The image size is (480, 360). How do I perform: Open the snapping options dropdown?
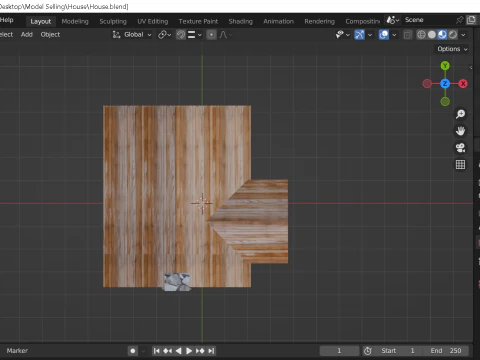click(195, 35)
